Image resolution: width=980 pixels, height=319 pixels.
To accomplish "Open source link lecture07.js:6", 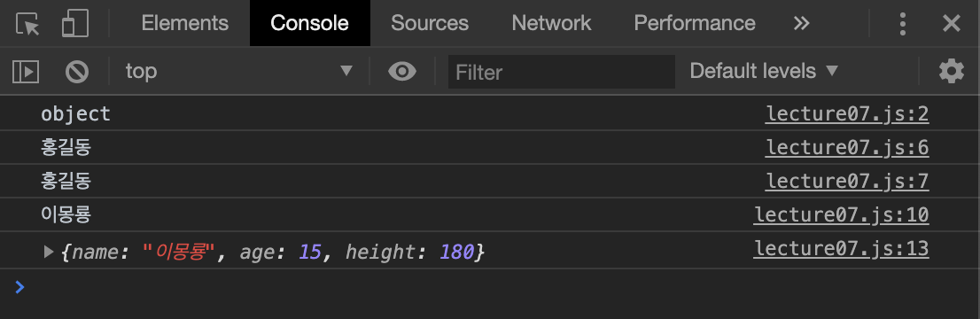I will click(847, 148).
